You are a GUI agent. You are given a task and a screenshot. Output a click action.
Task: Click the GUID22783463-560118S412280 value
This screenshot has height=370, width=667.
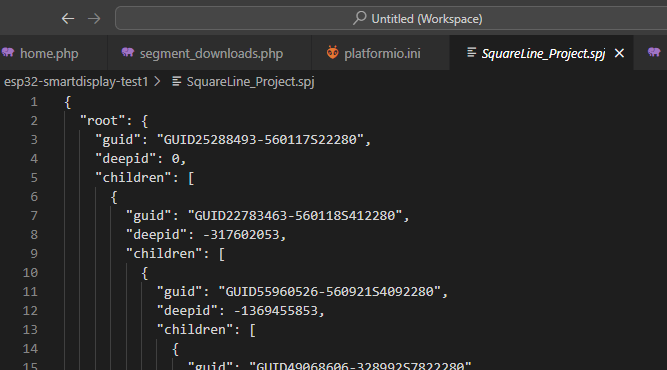pos(295,216)
